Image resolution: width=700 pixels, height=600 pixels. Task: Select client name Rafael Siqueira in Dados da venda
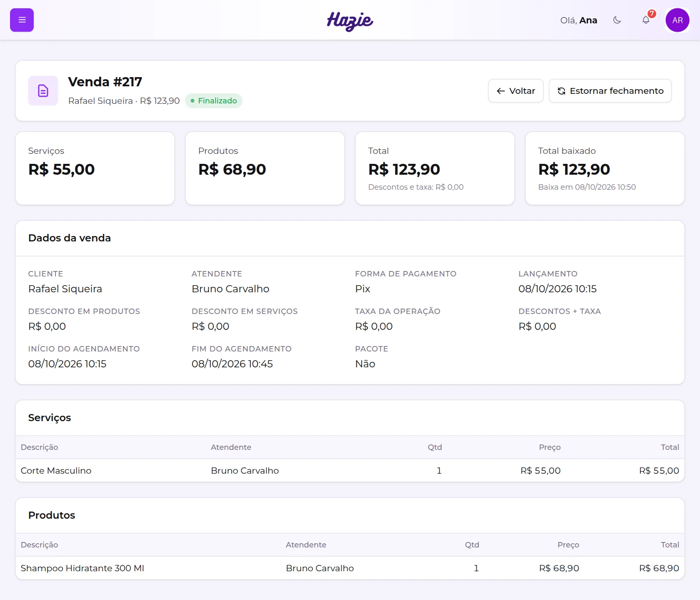pos(65,289)
